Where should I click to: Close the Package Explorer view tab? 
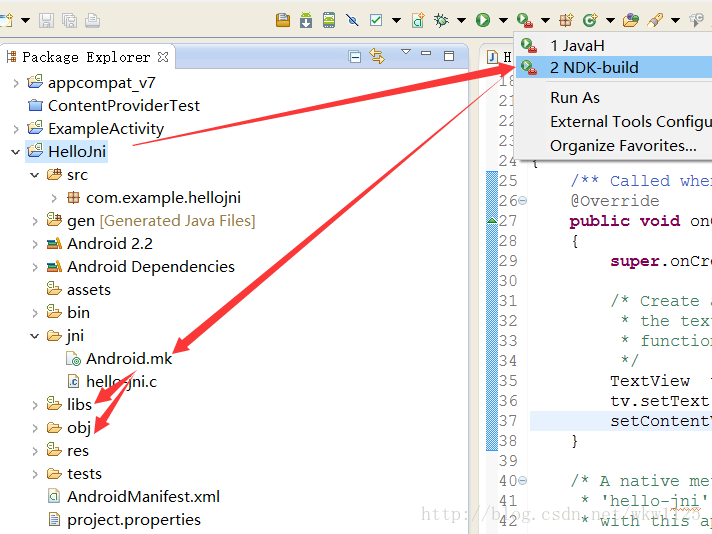[x=163, y=57]
